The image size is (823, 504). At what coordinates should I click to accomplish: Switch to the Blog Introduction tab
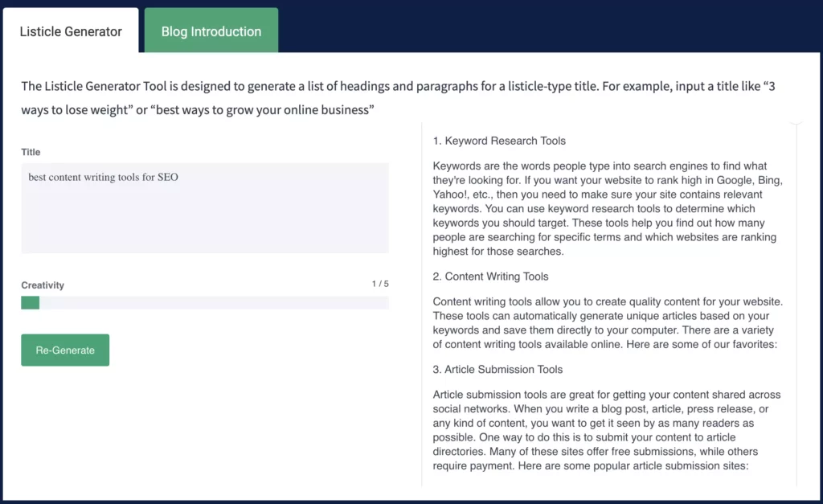point(211,30)
